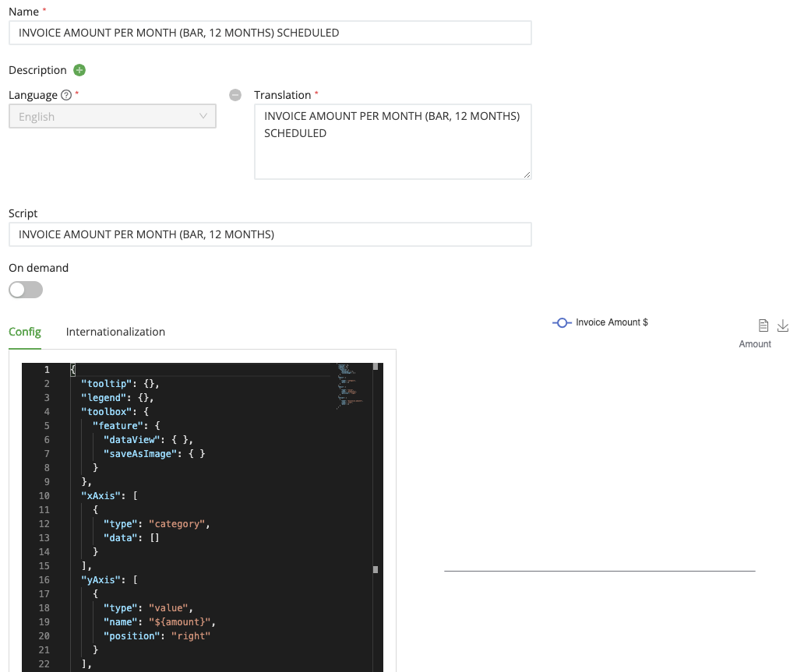This screenshot has height=672, width=797.
Task: Switch to the Config tab
Action: 25,332
